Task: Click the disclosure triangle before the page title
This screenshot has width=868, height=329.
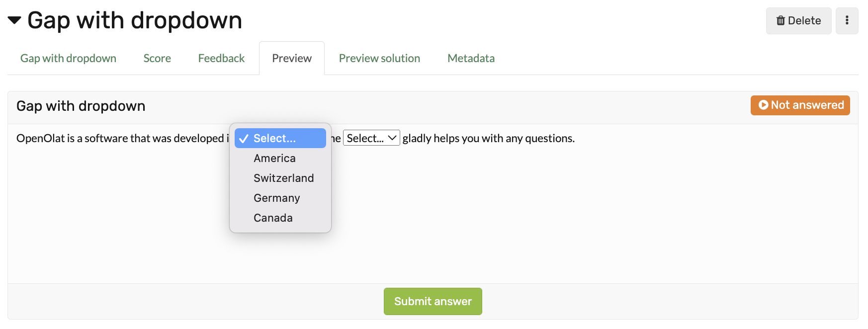Action: pos(14,20)
